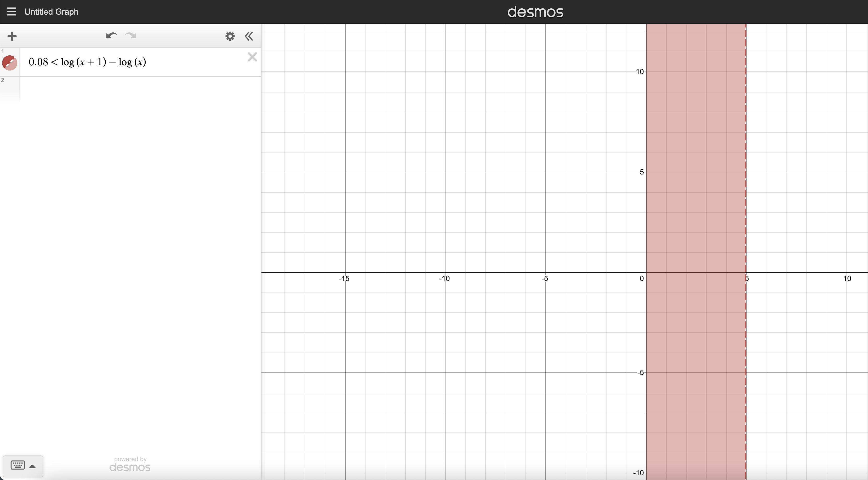Click the redo arrow
Screen dimensions: 868x480
click(x=131, y=36)
